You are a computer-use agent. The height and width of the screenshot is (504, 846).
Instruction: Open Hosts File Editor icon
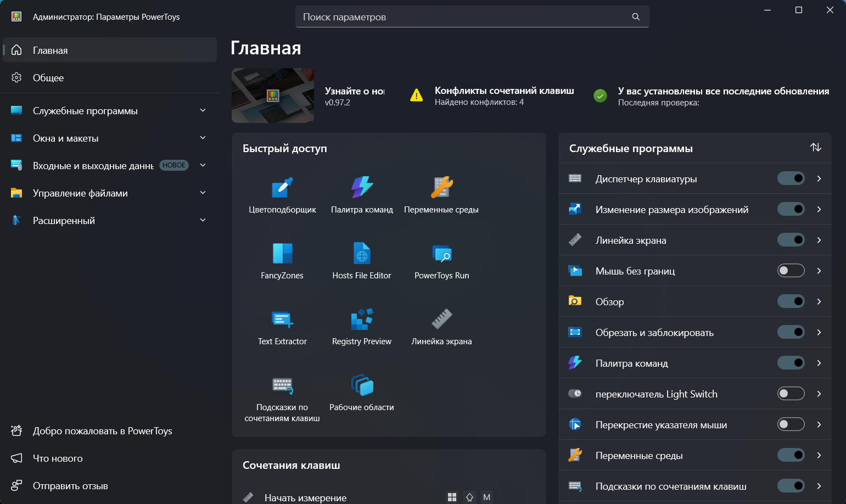(x=362, y=254)
